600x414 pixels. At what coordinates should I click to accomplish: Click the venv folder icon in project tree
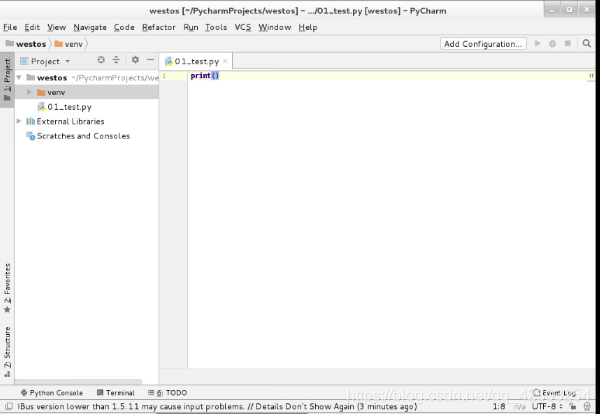(41, 92)
